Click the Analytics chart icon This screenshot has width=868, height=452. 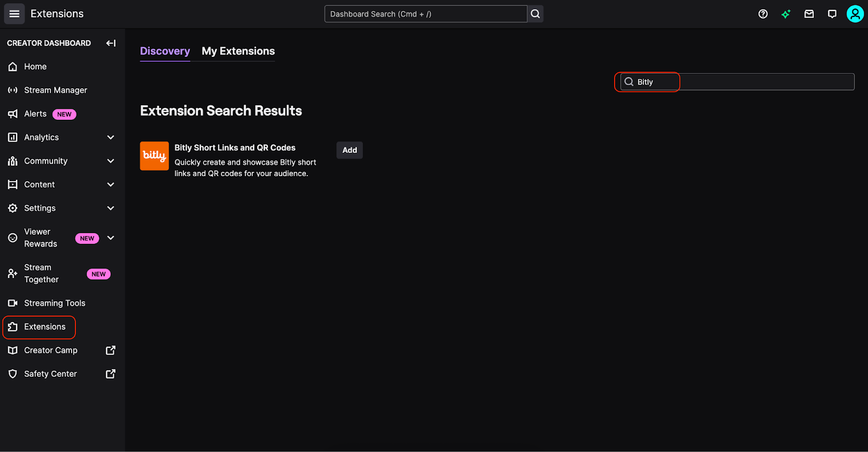12,137
